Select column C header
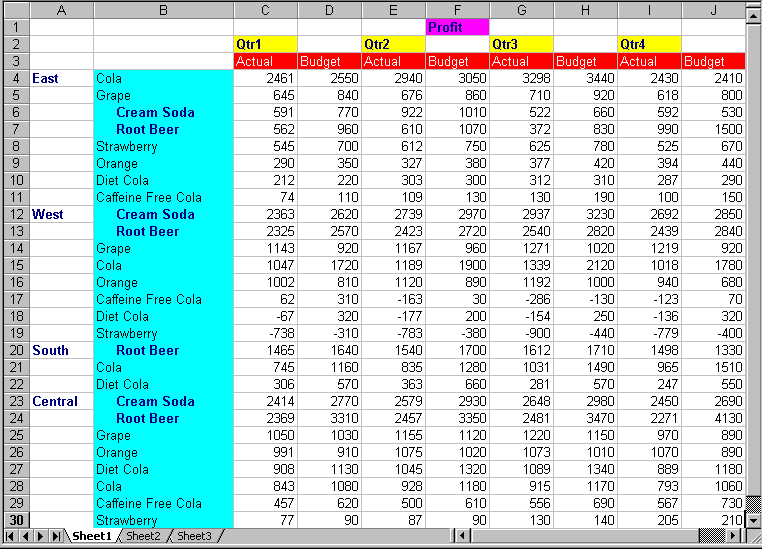This screenshot has width=762, height=549. click(x=265, y=10)
